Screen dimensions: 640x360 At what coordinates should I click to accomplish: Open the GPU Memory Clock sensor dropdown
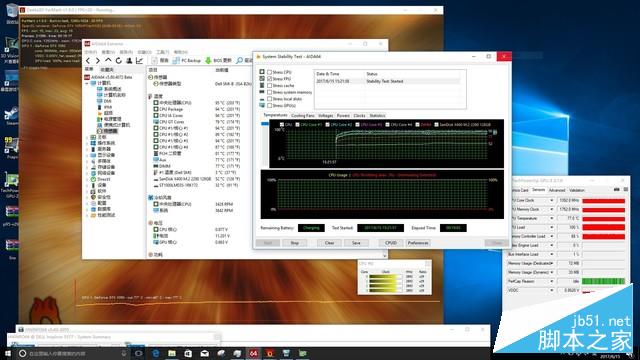pos(552,209)
